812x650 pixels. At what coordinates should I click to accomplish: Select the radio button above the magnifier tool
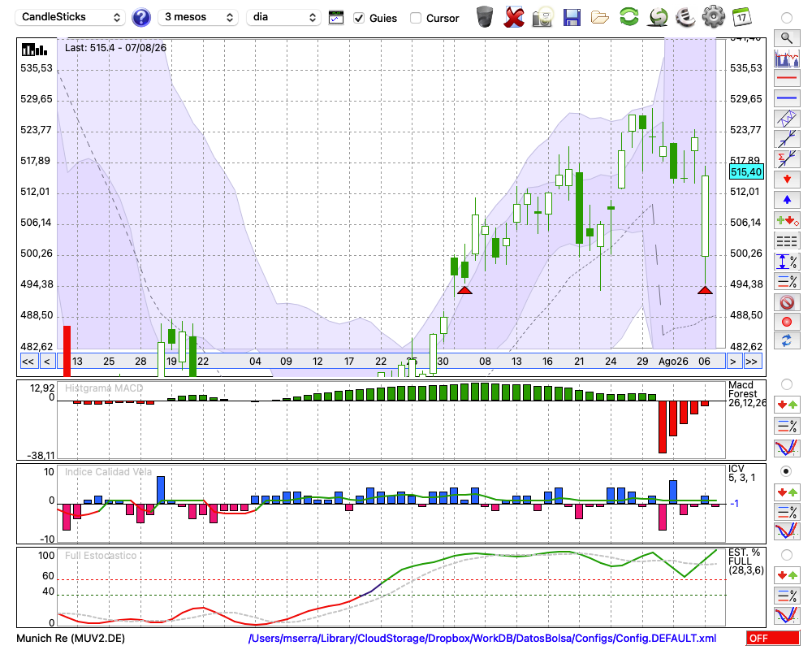point(787,18)
